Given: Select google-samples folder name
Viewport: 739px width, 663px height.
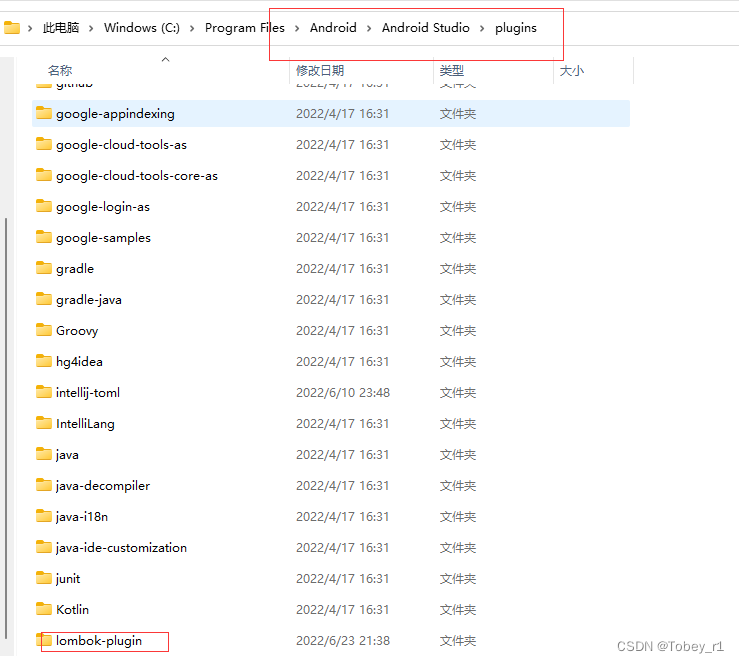Looking at the screenshot, I should [x=103, y=238].
